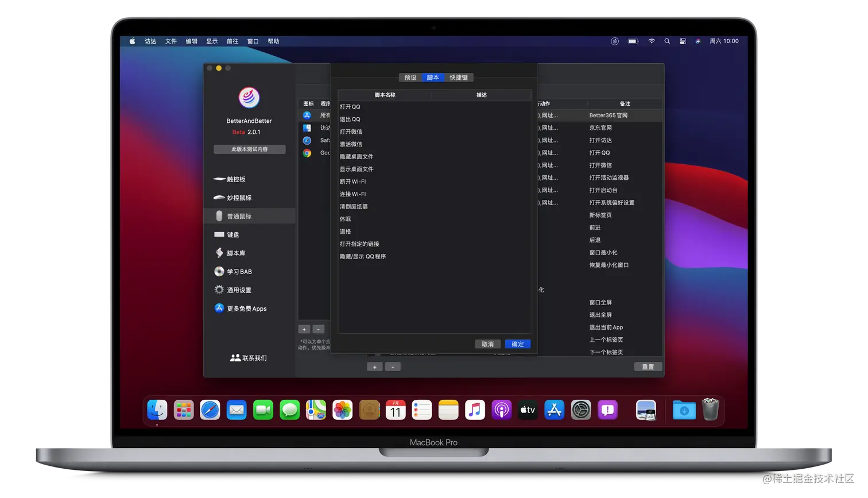Open the 触控板 section in the sidebar
Screen dimensions: 868x498
249,179
